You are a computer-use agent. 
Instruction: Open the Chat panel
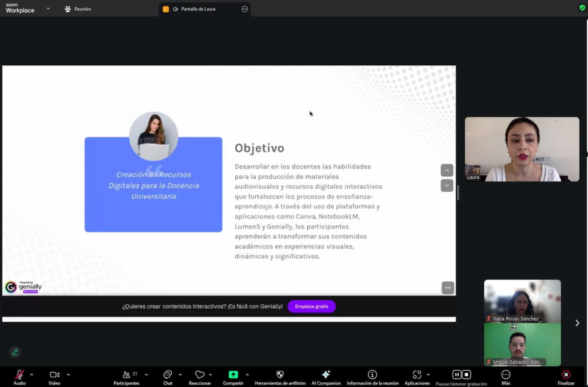tap(168, 375)
